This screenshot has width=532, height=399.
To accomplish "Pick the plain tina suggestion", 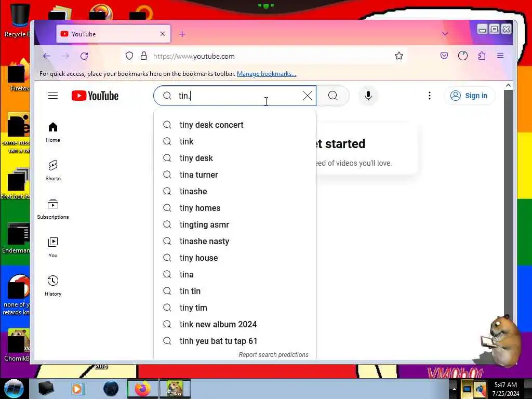I will coord(235,274).
